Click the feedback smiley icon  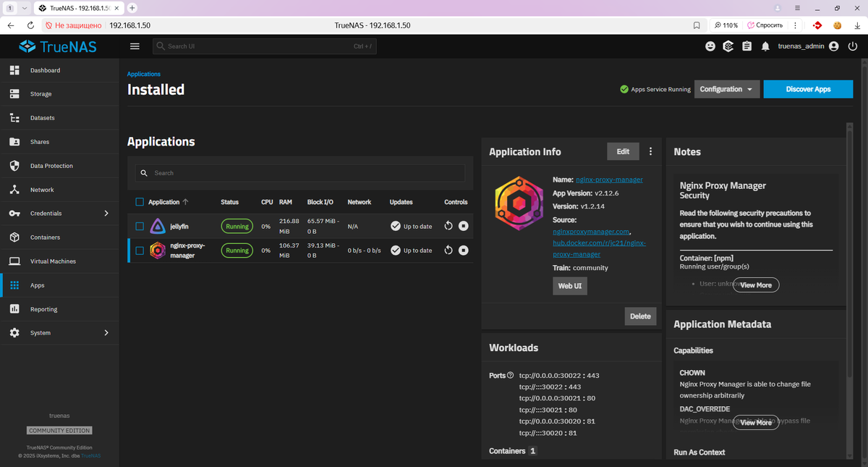coord(710,46)
